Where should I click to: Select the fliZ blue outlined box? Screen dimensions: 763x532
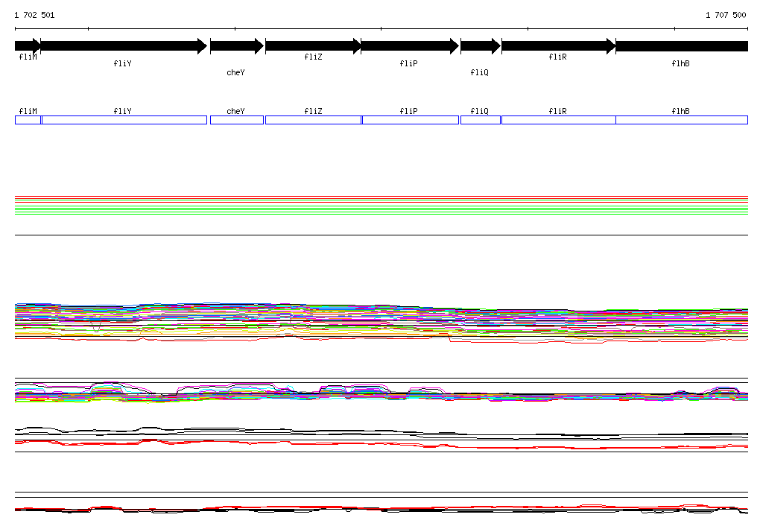click(314, 120)
